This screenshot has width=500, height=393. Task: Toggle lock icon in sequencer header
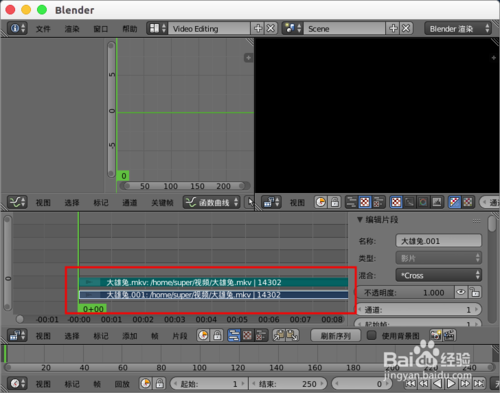(x=217, y=335)
